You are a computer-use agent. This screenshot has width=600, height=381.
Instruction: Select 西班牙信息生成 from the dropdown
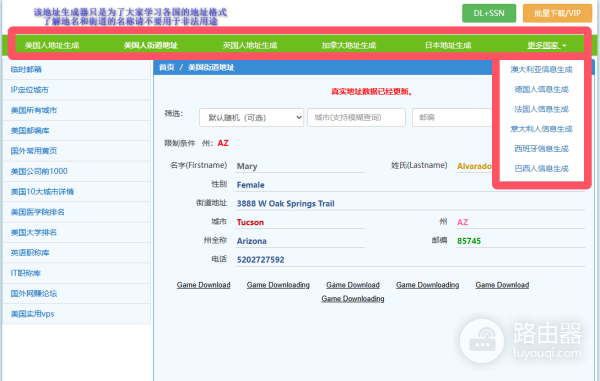click(541, 149)
